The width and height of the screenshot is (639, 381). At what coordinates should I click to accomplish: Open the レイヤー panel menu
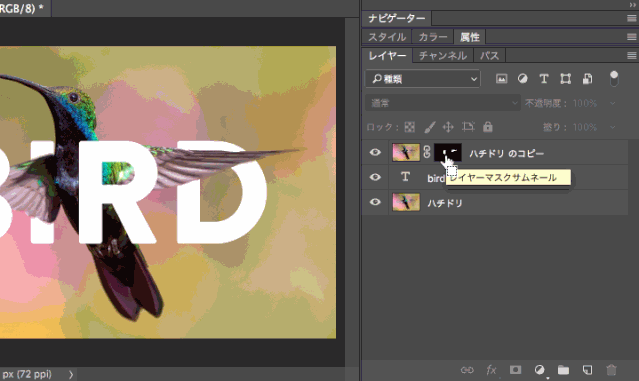coord(631,55)
